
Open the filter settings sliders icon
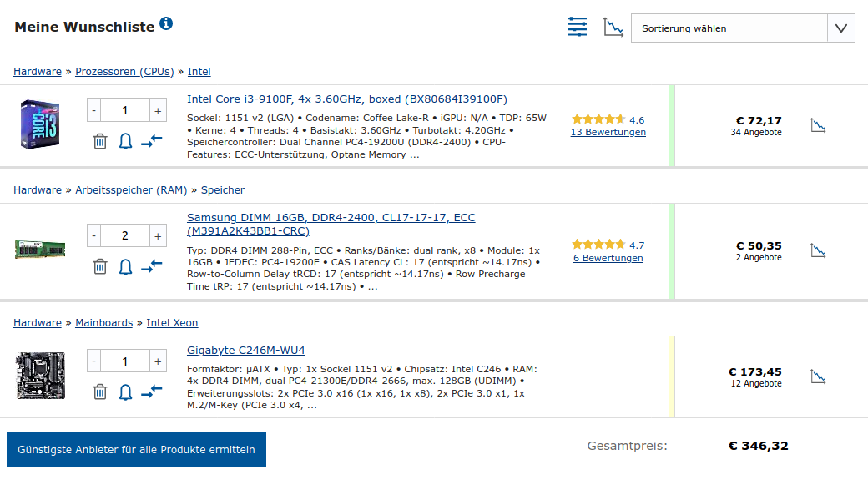point(578,27)
